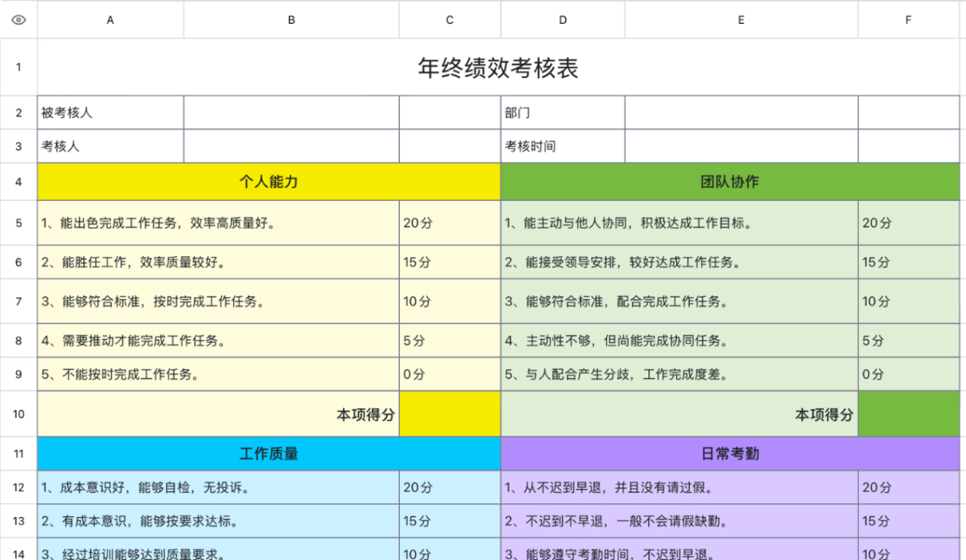This screenshot has width=966, height=560.
Task: Select row 11 header
Action: coord(18,454)
